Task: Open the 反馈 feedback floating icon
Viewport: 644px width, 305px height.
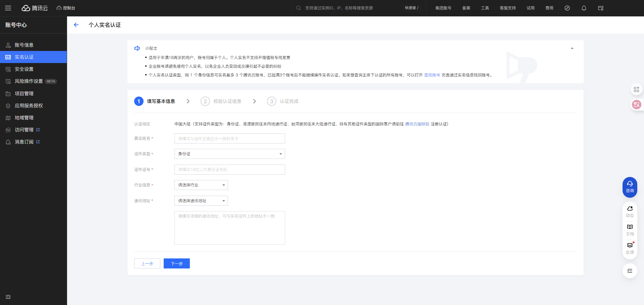Action: pos(630,248)
